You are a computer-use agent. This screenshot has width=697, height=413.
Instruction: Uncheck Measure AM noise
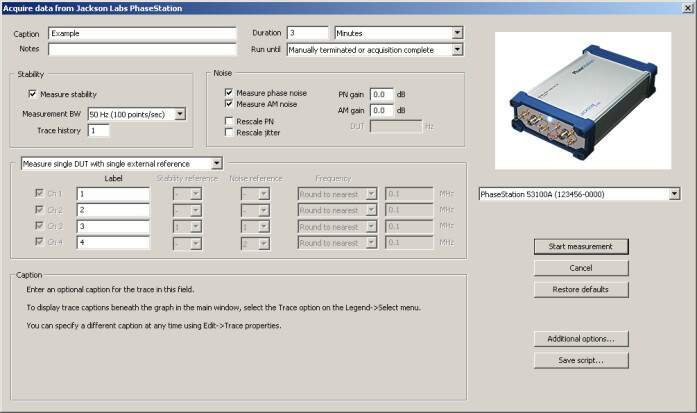(229, 103)
